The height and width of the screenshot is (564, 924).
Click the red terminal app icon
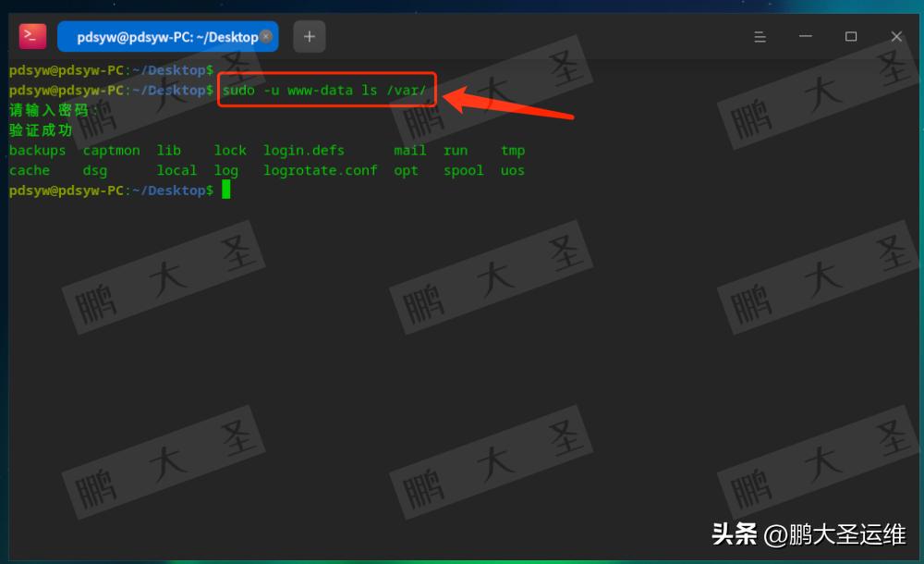pyautogui.click(x=32, y=36)
